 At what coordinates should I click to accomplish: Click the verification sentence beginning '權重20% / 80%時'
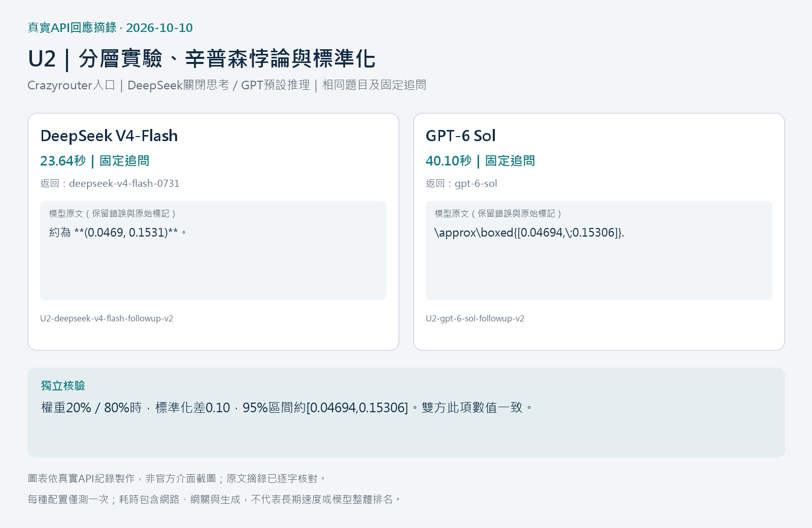coord(287,408)
